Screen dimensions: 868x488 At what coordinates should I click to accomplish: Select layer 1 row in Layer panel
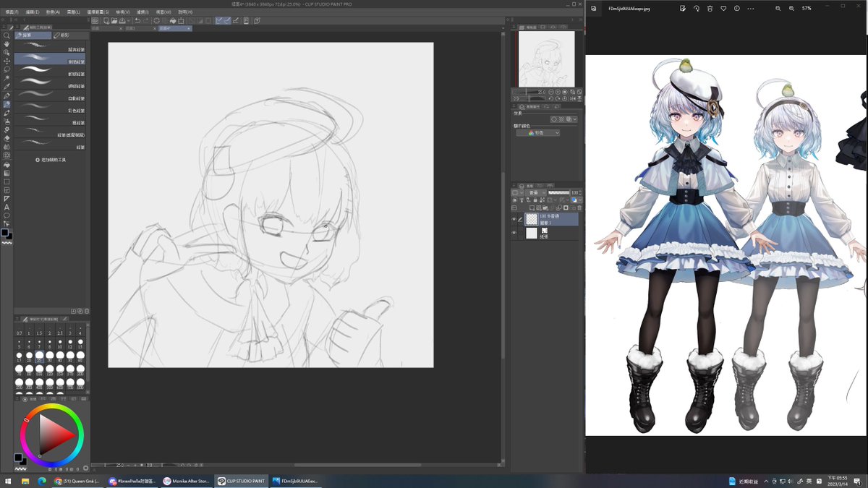point(551,219)
